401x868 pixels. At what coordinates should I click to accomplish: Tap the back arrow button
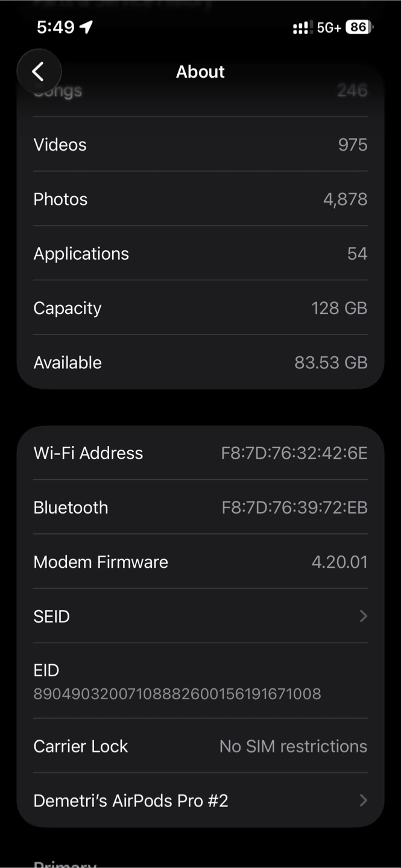39,72
